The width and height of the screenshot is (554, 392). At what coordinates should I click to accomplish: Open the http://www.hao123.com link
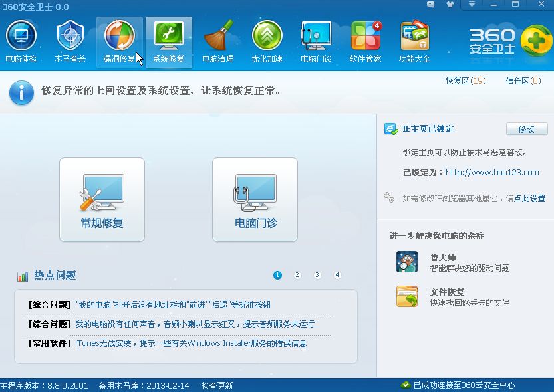tap(492, 173)
